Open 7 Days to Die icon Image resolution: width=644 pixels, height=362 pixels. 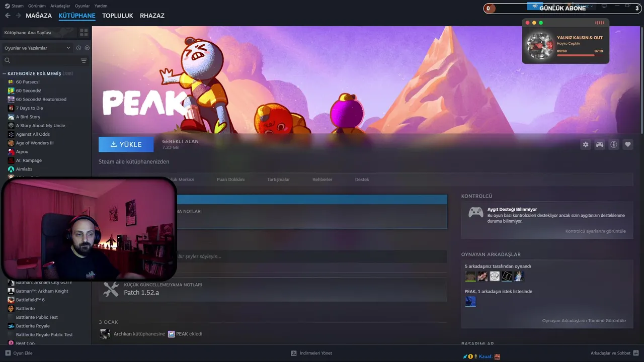[11, 108]
